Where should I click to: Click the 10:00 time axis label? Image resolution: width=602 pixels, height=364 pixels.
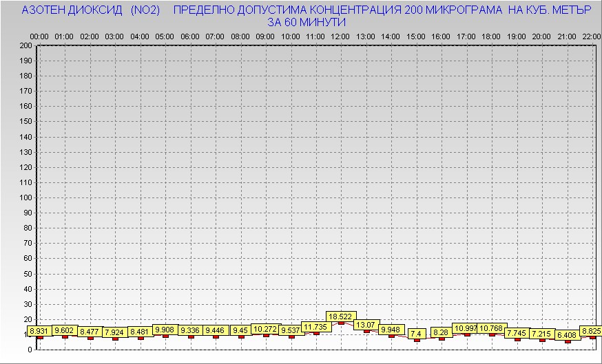point(291,37)
